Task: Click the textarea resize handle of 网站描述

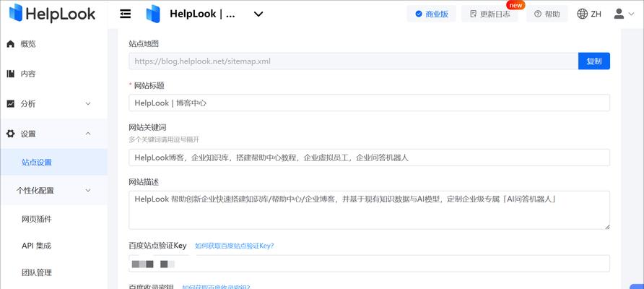Action: (607, 227)
